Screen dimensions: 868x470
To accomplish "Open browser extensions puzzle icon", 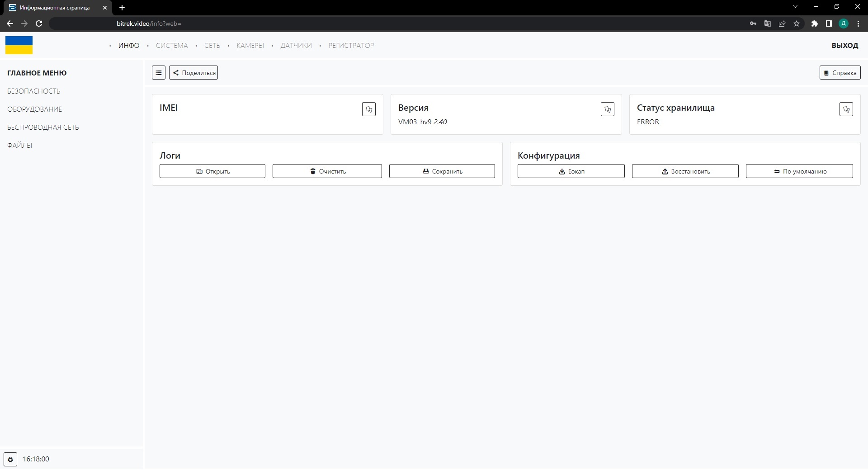I will click(814, 23).
